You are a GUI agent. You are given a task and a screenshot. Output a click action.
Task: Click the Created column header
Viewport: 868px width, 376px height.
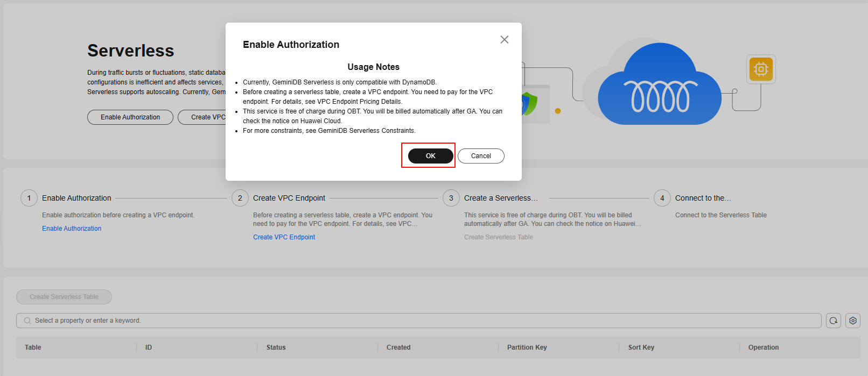[398, 347]
